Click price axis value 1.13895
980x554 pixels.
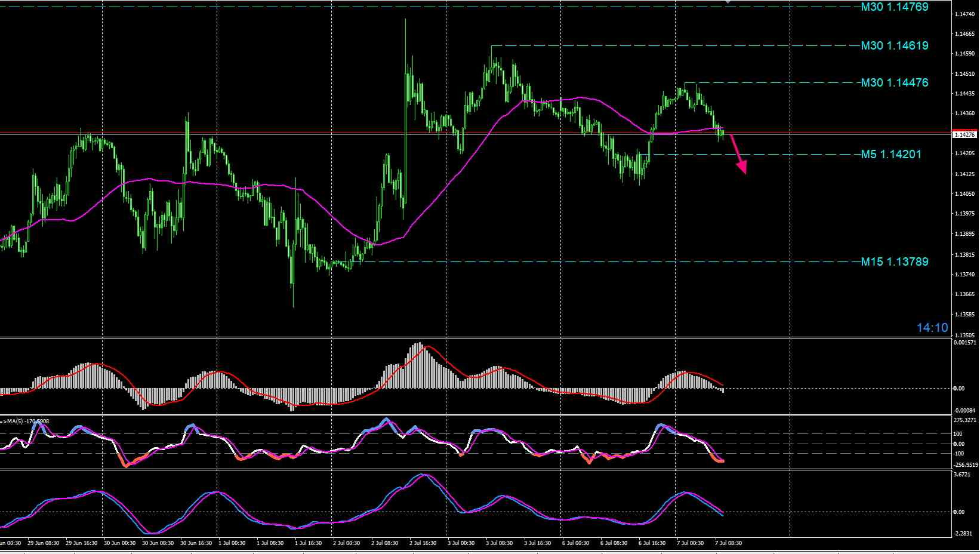(964, 234)
